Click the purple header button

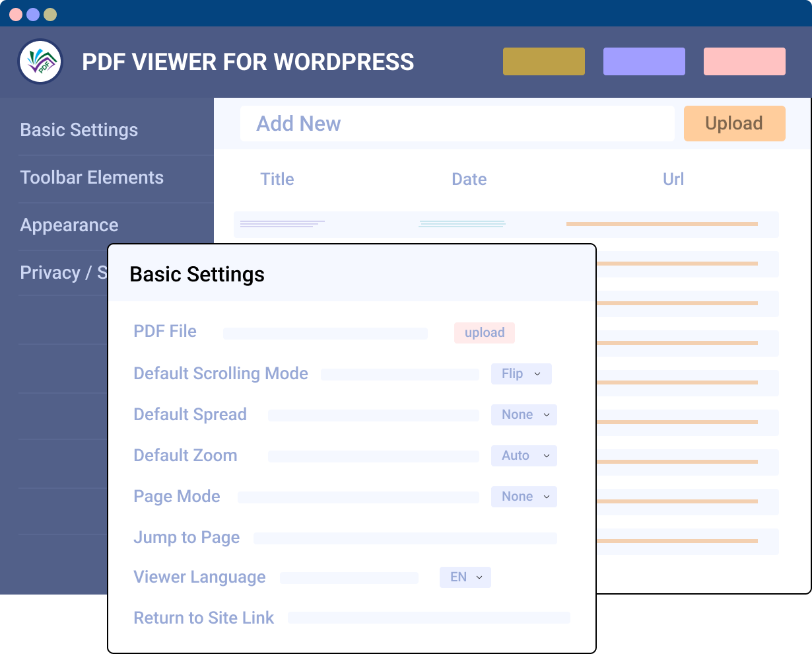tap(644, 61)
